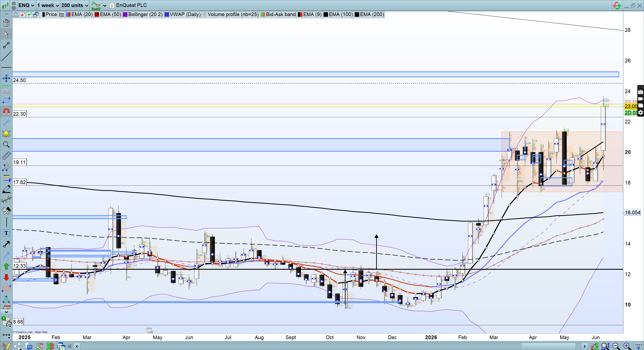This screenshot has height=350, width=644.
Task: Pick the black diagonal arrow tool
Action: click(6, 244)
